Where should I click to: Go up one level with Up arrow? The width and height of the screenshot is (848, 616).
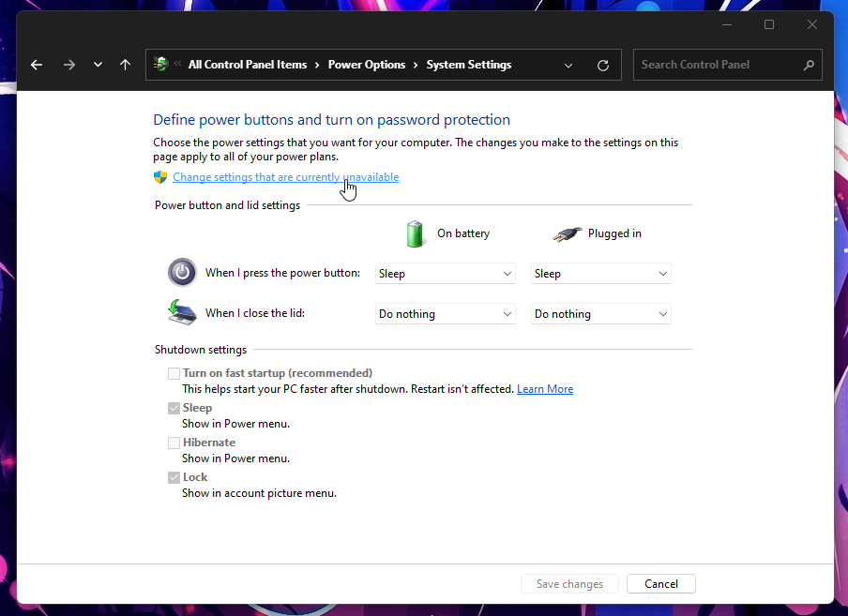(x=125, y=65)
